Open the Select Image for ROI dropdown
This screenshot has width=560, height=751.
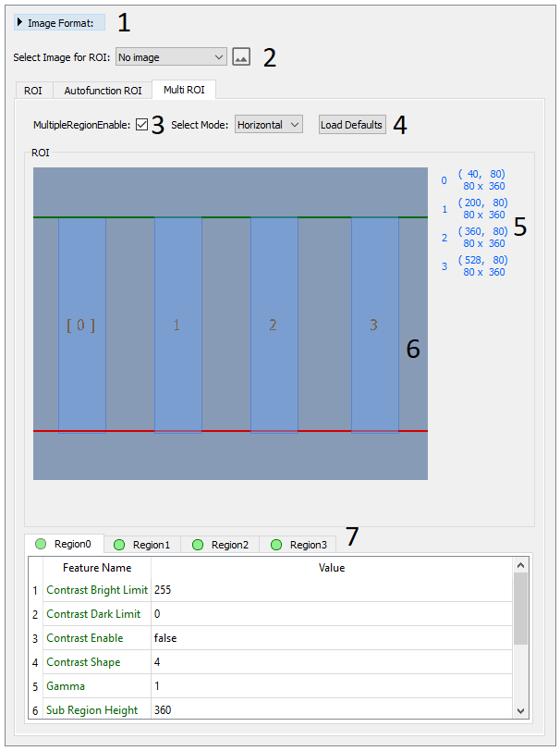pos(171,57)
